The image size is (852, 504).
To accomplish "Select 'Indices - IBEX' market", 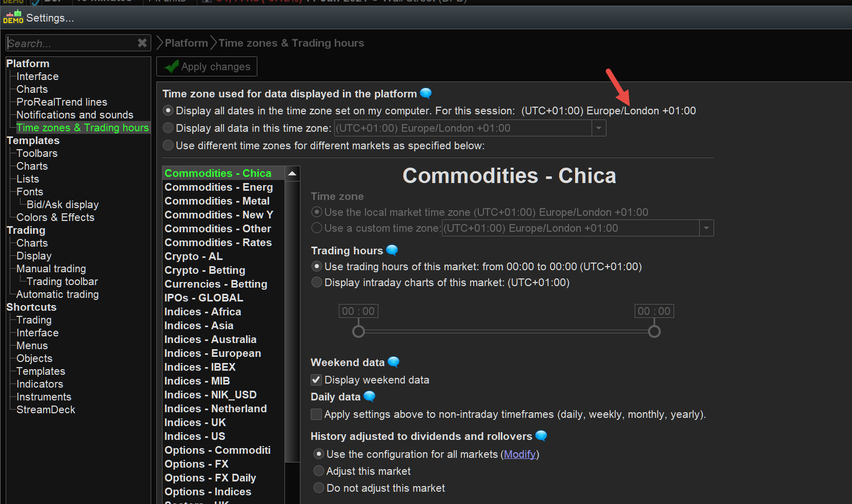I will 224,367.
